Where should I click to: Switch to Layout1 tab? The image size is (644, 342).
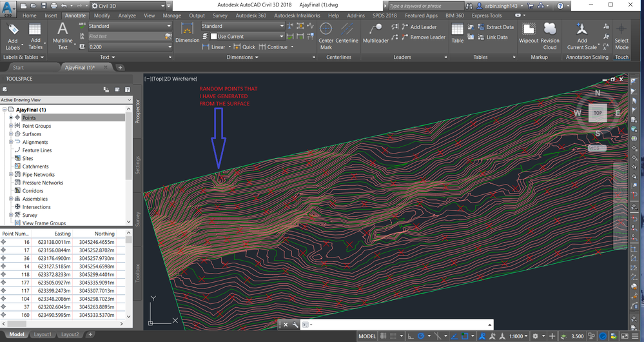pyautogui.click(x=43, y=335)
